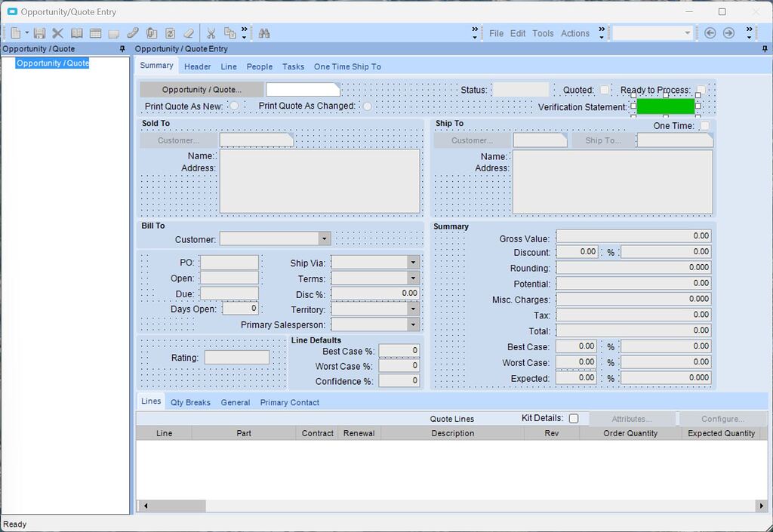Click the binoculars search icon
Screen dimensions: 773x532
(264, 33)
